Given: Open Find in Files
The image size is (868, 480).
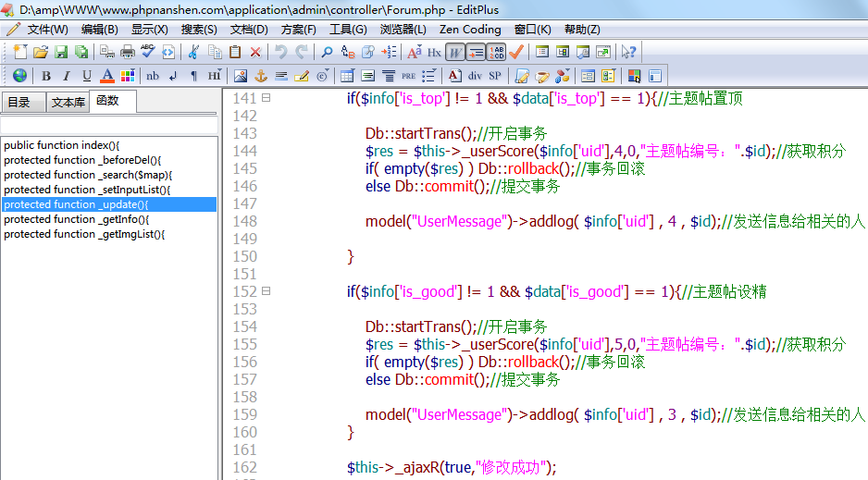Looking at the screenshot, I should point(368,52).
